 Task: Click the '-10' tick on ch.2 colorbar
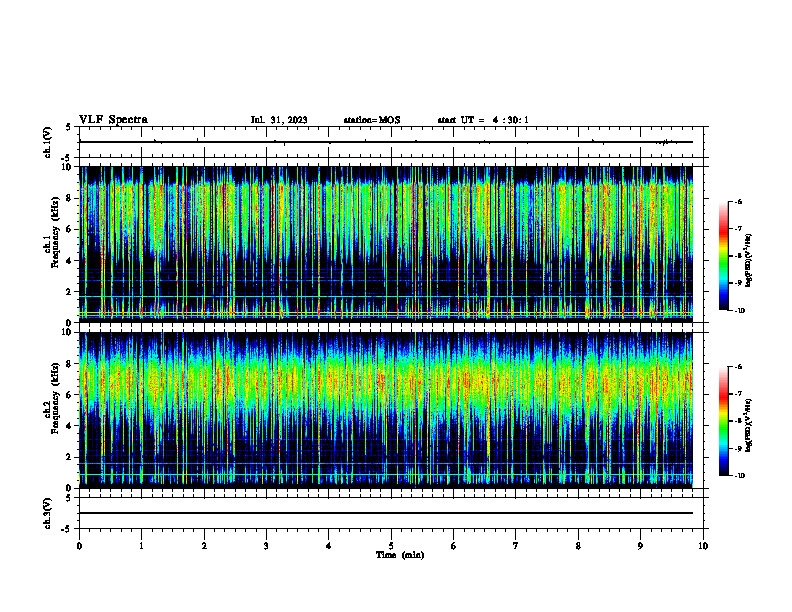[x=739, y=475]
